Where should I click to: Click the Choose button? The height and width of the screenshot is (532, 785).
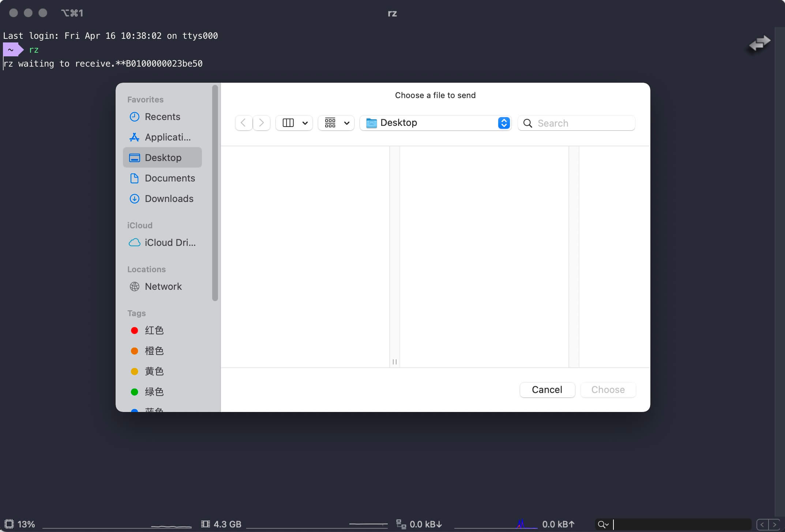pos(608,390)
